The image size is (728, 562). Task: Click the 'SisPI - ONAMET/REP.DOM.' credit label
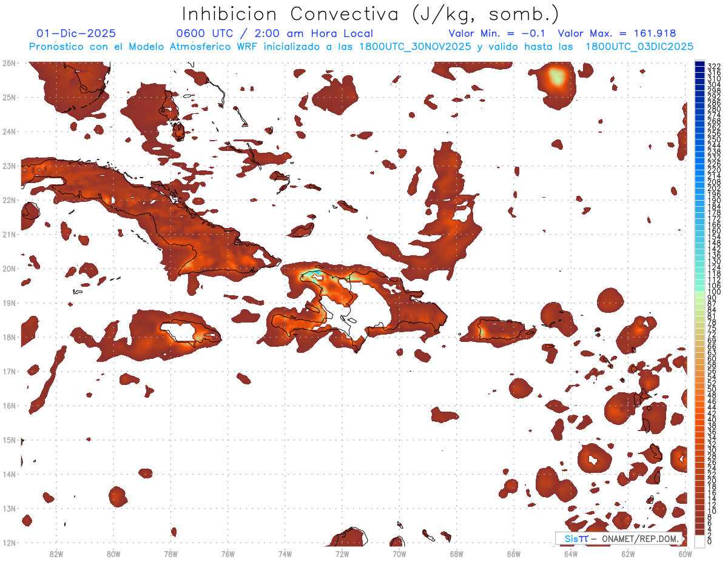(x=619, y=538)
